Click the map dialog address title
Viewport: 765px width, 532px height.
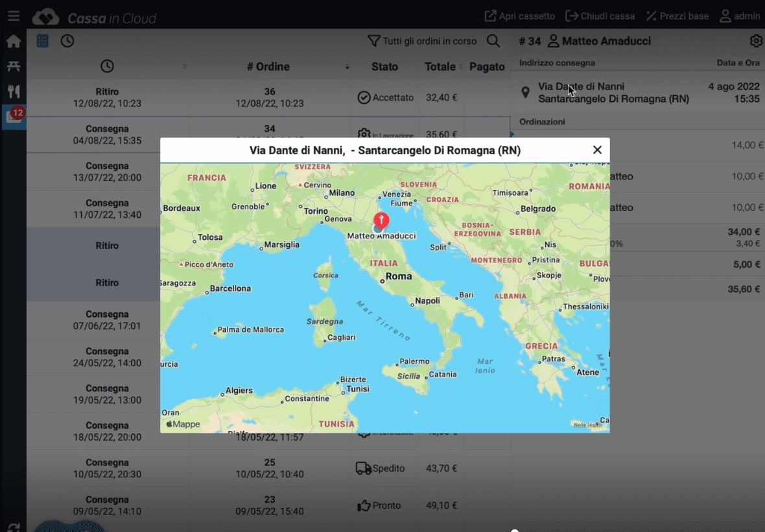click(x=385, y=150)
